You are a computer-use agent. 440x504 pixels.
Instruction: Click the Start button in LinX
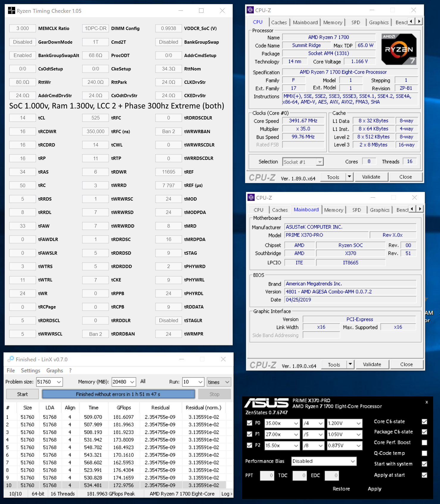coord(22,394)
